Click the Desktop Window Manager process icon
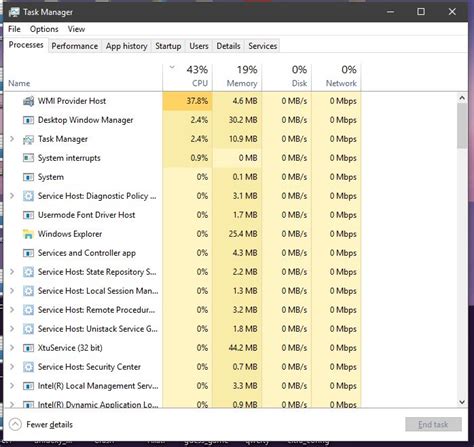 [x=28, y=120]
